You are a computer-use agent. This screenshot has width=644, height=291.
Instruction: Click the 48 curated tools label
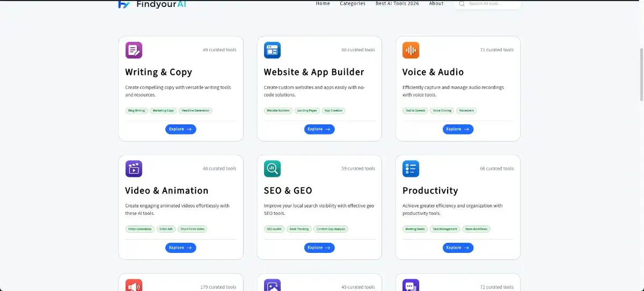[219, 168]
